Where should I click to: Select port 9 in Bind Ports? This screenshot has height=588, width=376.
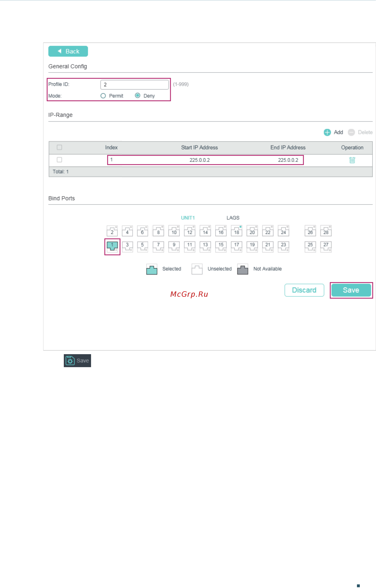tap(174, 247)
